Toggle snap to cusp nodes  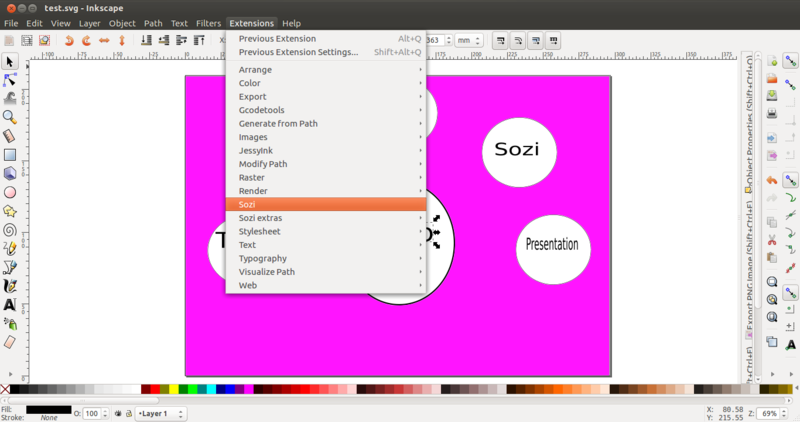point(790,232)
